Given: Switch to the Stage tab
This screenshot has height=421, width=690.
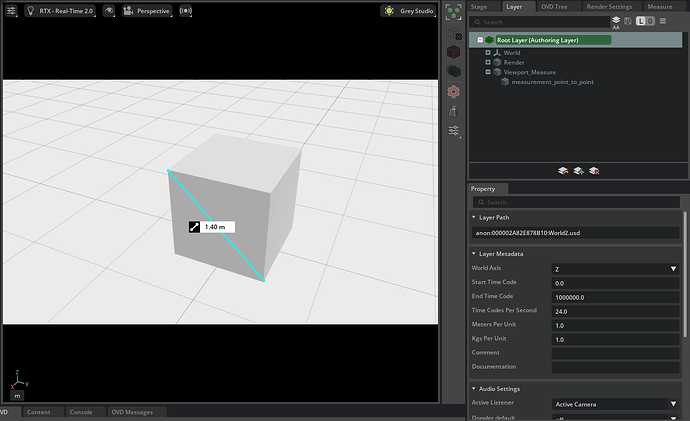Looking at the screenshot, I should [x=480, y=6].
